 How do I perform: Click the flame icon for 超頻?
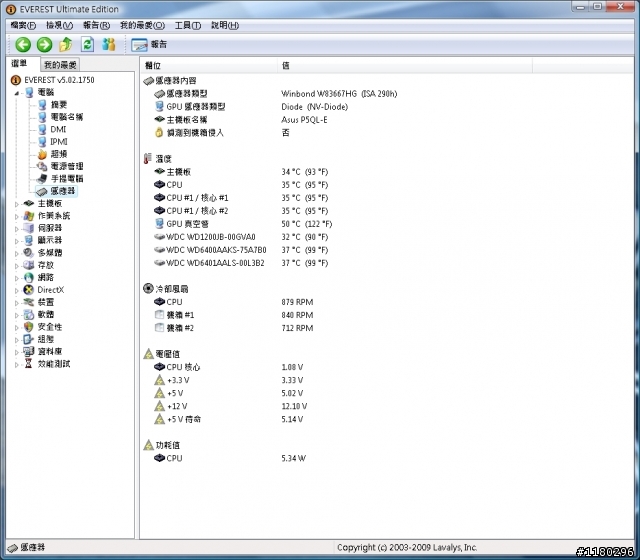pyautogui.click(x=42, y=154)
